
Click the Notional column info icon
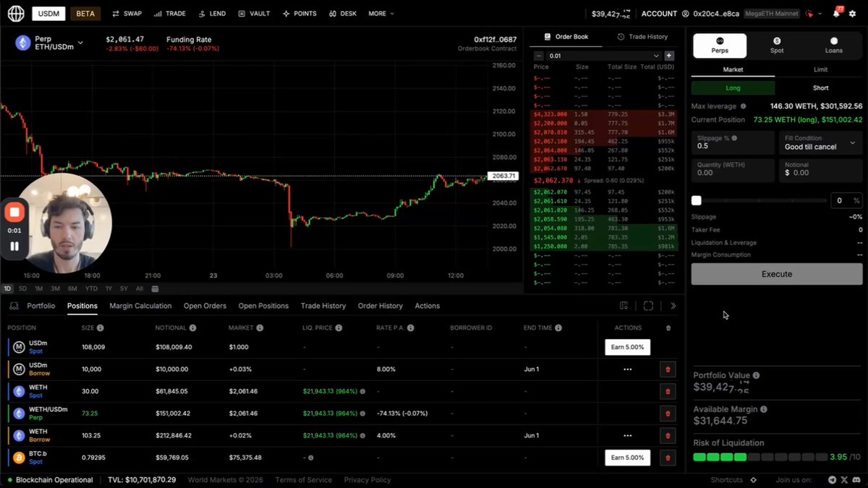[x=193, y=328]
